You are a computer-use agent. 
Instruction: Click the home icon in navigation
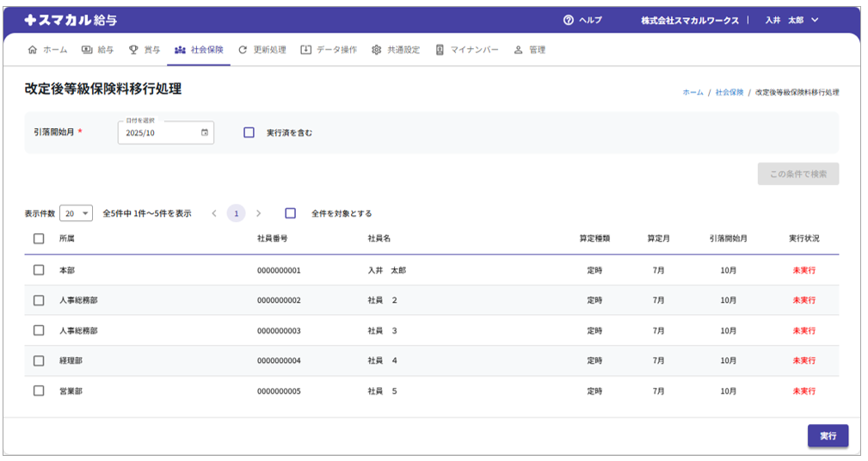tap(33, 50)
